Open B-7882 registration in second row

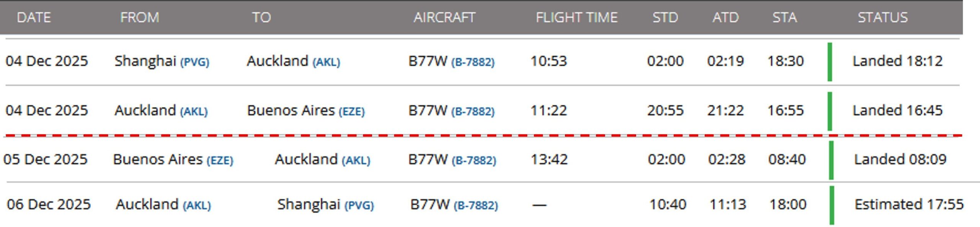pos(473,111)
